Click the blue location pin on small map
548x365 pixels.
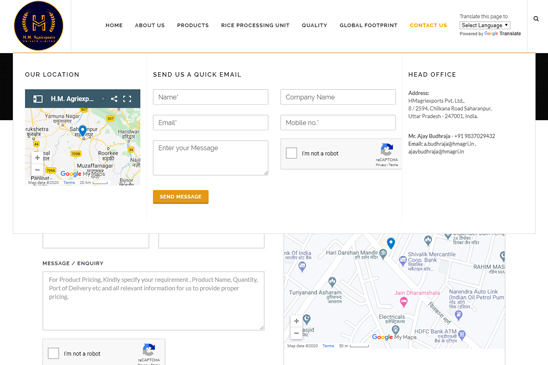(x=82, y=131)
